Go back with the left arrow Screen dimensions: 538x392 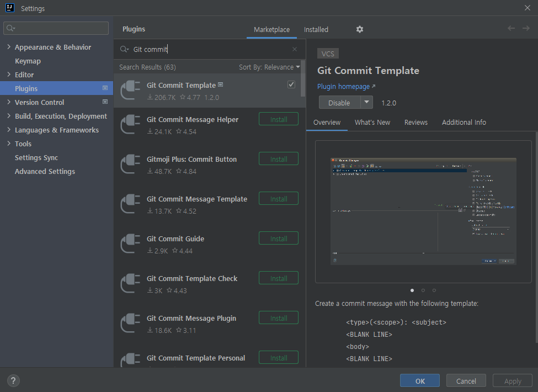tap(511, 28)
